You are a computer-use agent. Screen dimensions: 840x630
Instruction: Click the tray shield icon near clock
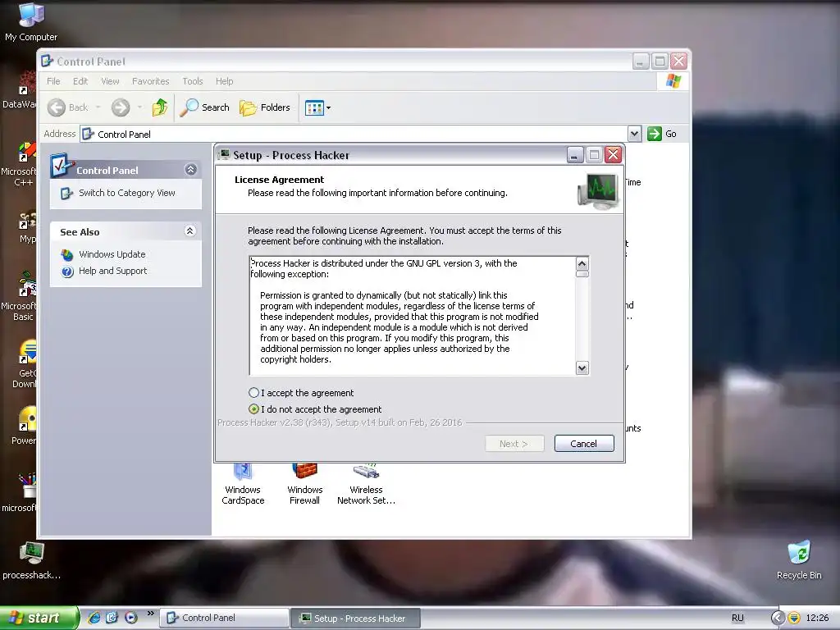point(794,618)
